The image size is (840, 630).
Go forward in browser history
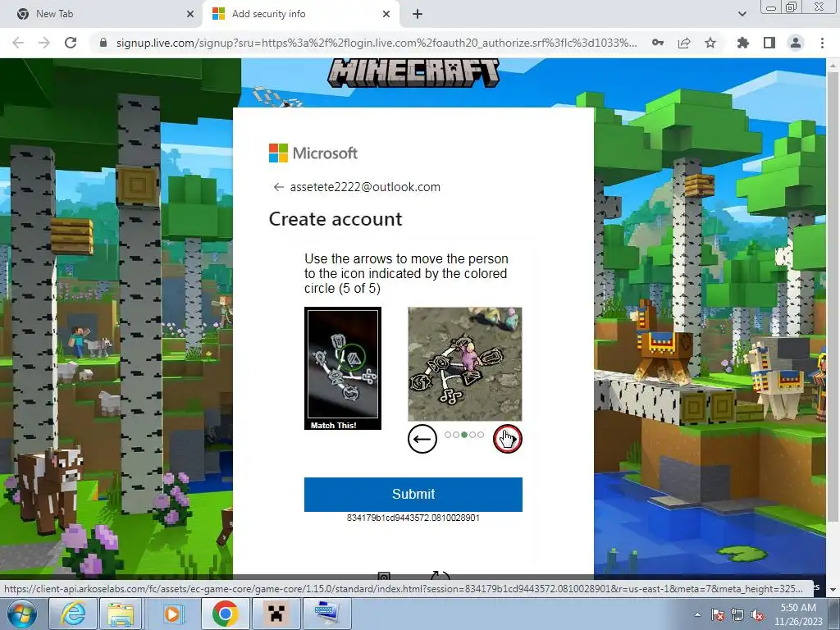pyautogui.click(x=44, y=43)
